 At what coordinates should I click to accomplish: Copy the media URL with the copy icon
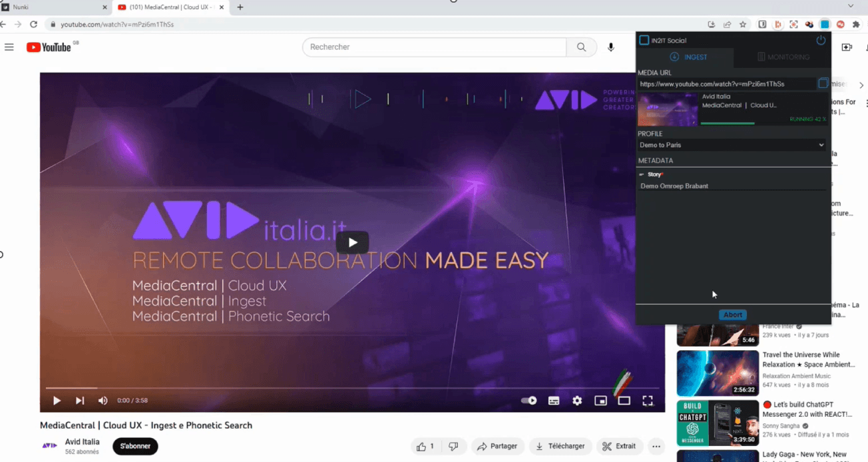point(823,83)
